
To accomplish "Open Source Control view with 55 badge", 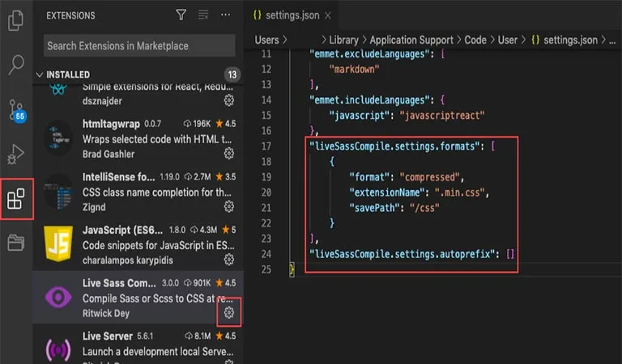I will [17, 111].
